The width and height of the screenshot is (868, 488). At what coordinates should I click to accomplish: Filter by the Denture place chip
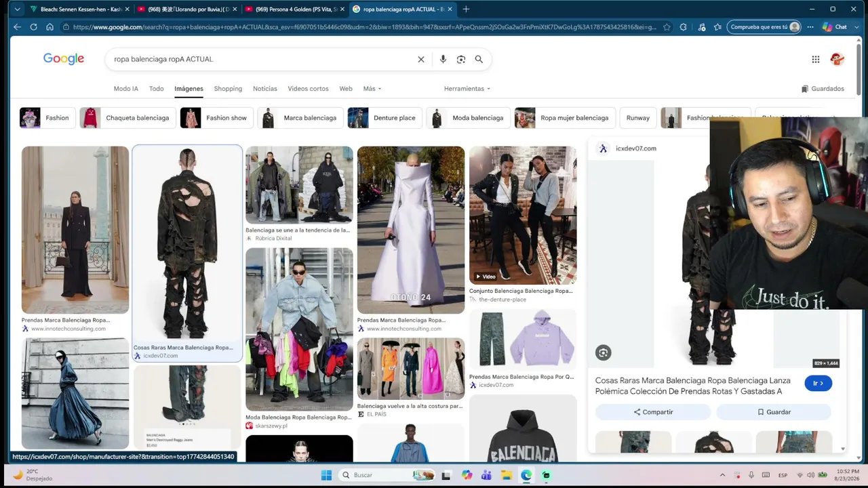coord(384,118)
